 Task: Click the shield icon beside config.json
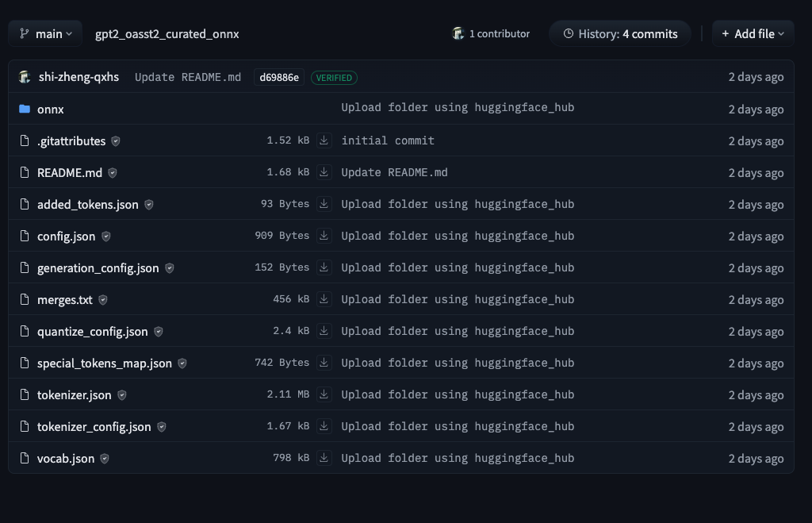coord(106,237)
